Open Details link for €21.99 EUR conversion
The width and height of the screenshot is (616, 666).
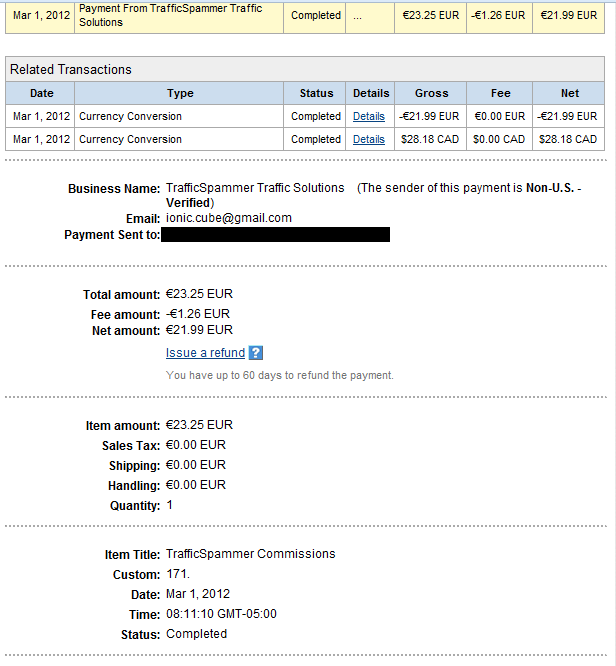[x=369, y=116]
